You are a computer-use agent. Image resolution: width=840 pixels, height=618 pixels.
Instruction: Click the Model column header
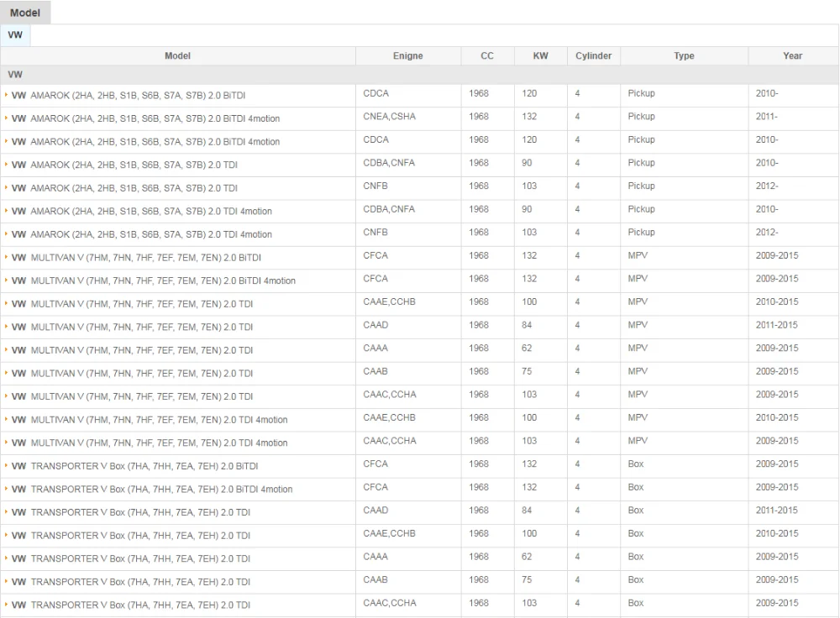[x=177, y=55]
